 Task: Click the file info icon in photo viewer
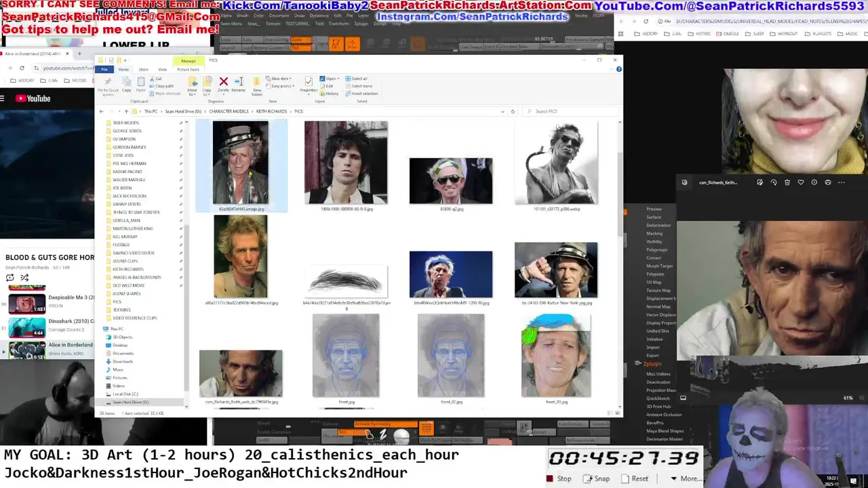pos(814,182)
